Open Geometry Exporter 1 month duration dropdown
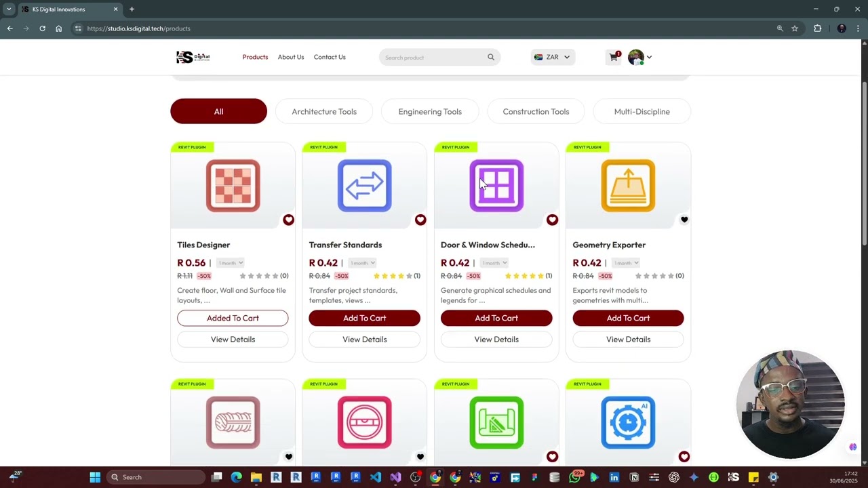 tap(626, 263)
